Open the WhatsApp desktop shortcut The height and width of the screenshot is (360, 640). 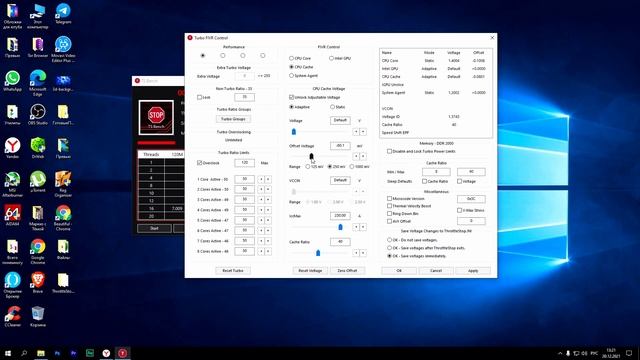(13, 81)
